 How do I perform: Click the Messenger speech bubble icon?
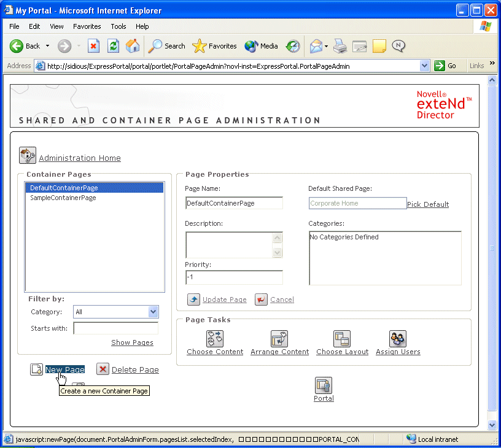[x=398, y=46]
